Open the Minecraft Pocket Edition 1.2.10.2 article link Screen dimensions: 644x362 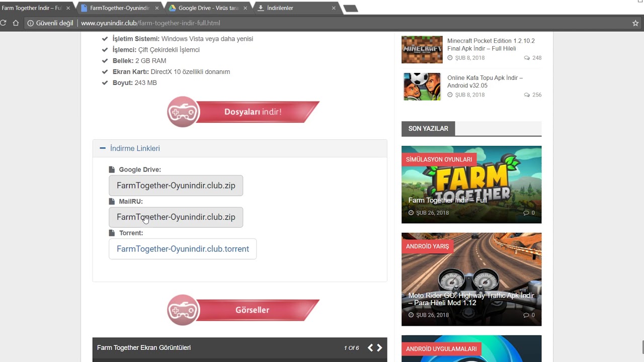coord(491,45)
